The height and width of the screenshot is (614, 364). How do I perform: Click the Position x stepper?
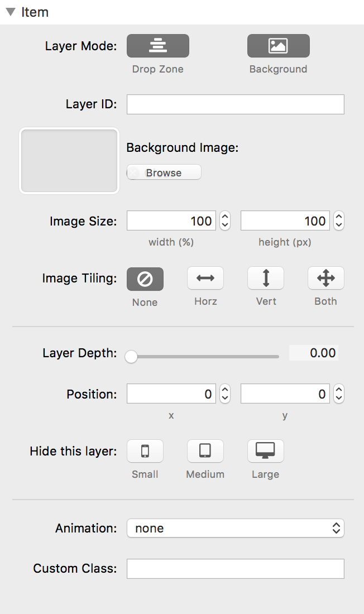[225, 394]
